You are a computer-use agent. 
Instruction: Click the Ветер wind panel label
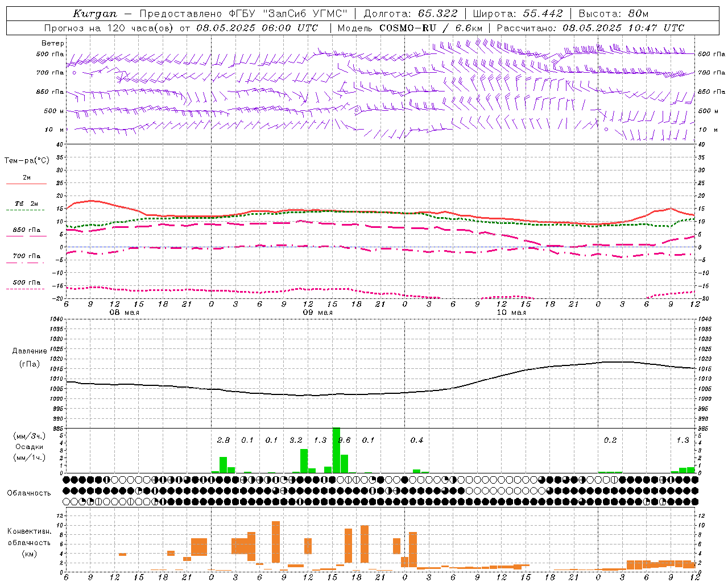(53, 43)
